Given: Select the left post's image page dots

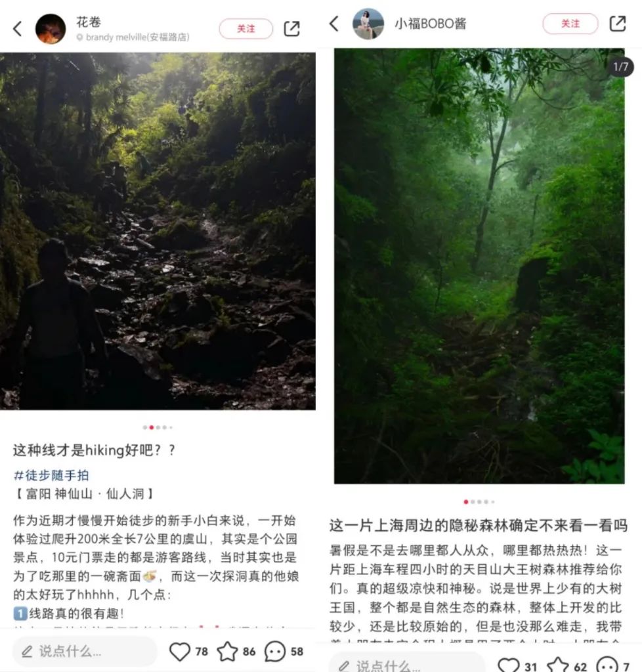Looking at the screenshot, I should 158,427.
